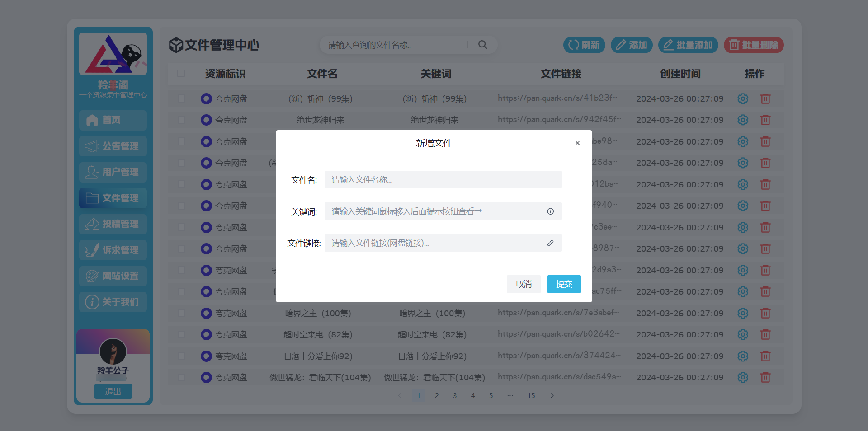This screenshot has height=431, width=868.
Task: Click the trash icon for 暗界之主（100集）
Action: [x=765, y=313]
